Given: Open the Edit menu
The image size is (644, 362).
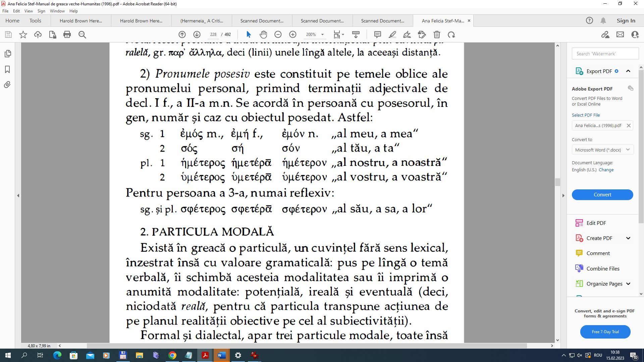Looking at the screenshot, I should (x=16, y=11).
